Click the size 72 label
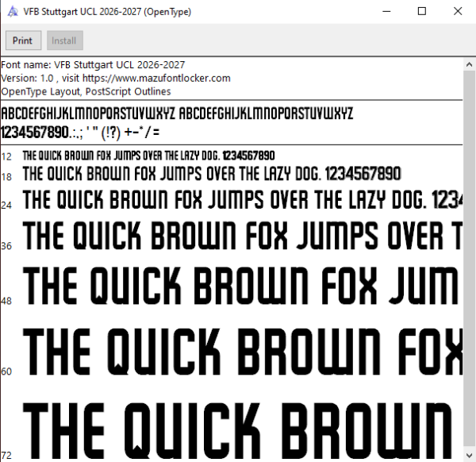476x462 pixels. point(6,456)
